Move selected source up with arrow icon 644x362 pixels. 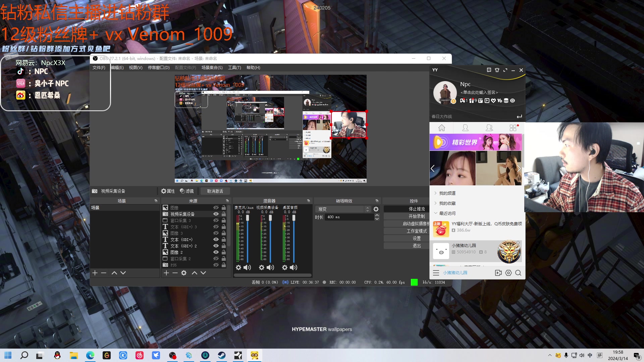pos(195,273)
